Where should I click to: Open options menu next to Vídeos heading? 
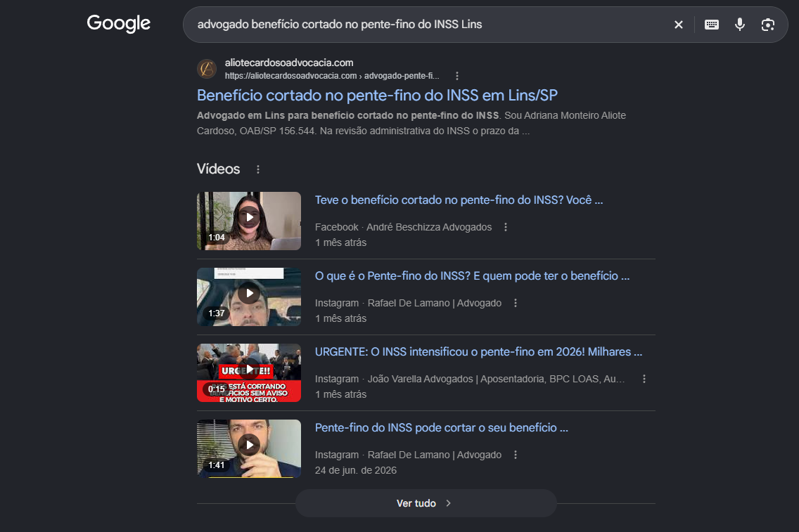pyautogui.click(x=258, y=169)
